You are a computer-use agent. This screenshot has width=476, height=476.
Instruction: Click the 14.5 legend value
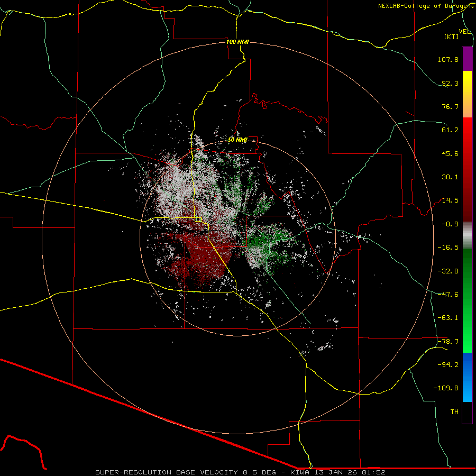tap(450, 200)
